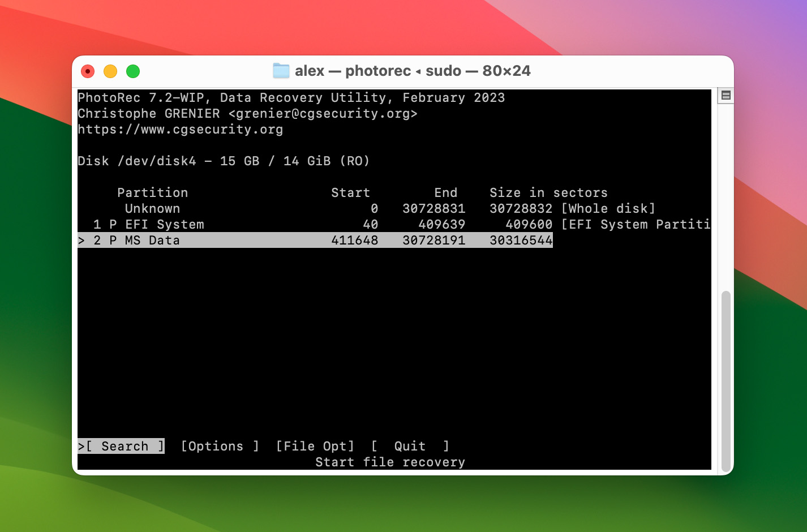The image size is (807, 532).
Task: Click the yellow minimize window button
Action: click(x=110, y=71)
